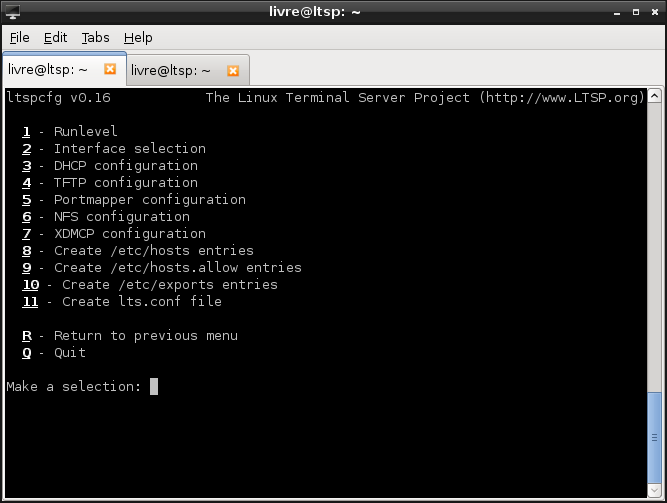Minimize the terminal window

617,13
